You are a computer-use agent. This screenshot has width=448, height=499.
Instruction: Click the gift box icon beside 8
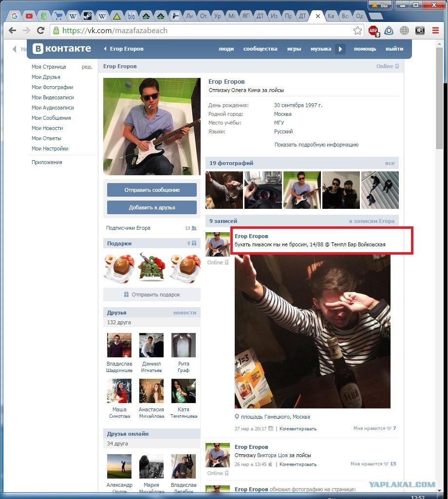(194, 243)
